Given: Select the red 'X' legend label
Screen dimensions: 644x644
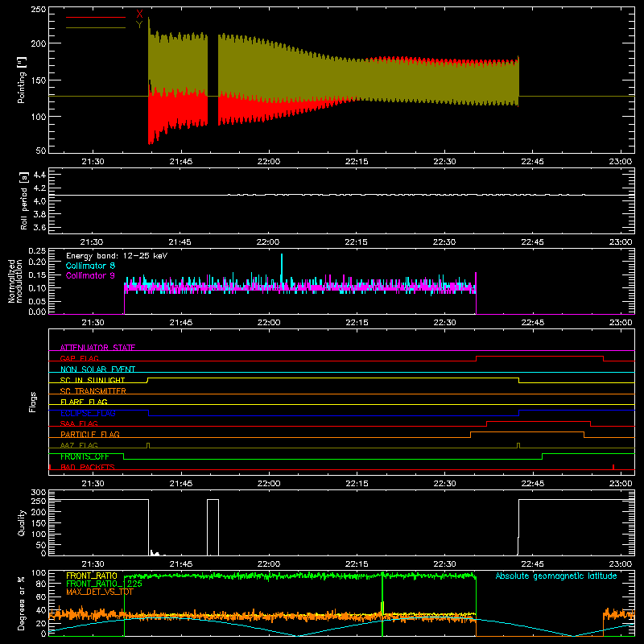Looking at the screenshot, I should [x=139, y=14].
